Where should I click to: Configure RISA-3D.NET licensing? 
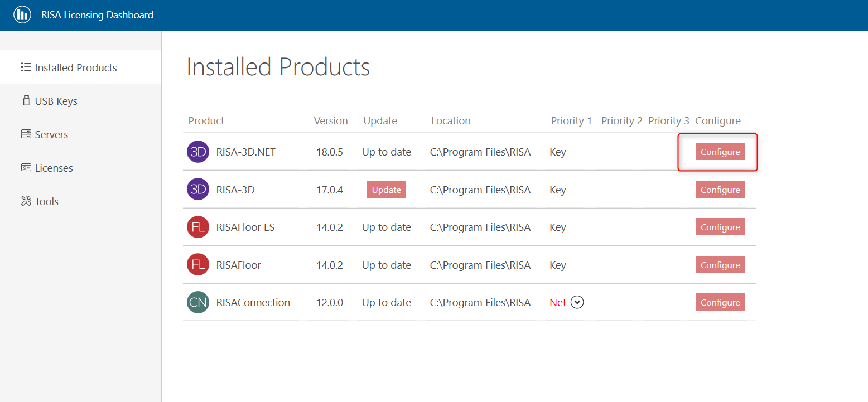tap(720, 152)
